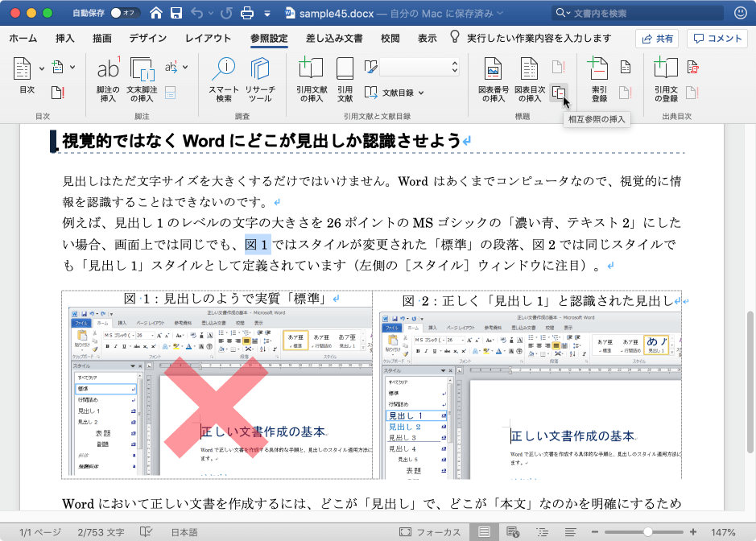Click the update table of figures icon

click(x=558, y=67)
